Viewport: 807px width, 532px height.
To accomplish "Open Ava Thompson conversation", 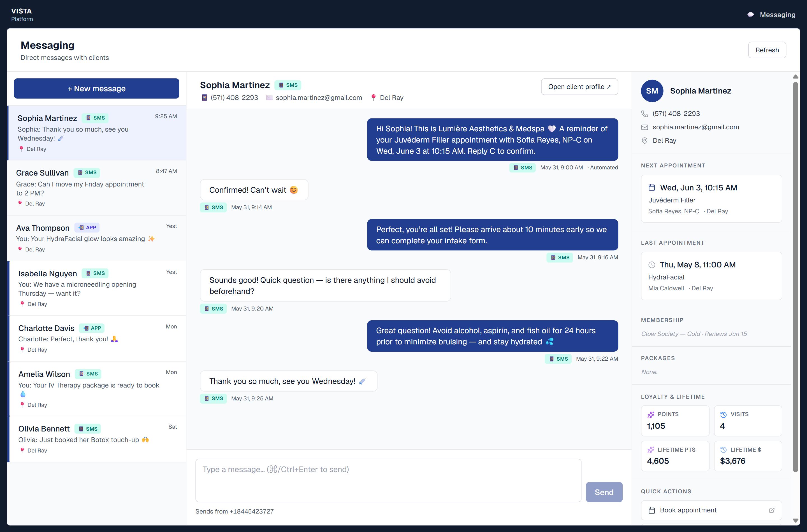I will (x=97, y=238).
